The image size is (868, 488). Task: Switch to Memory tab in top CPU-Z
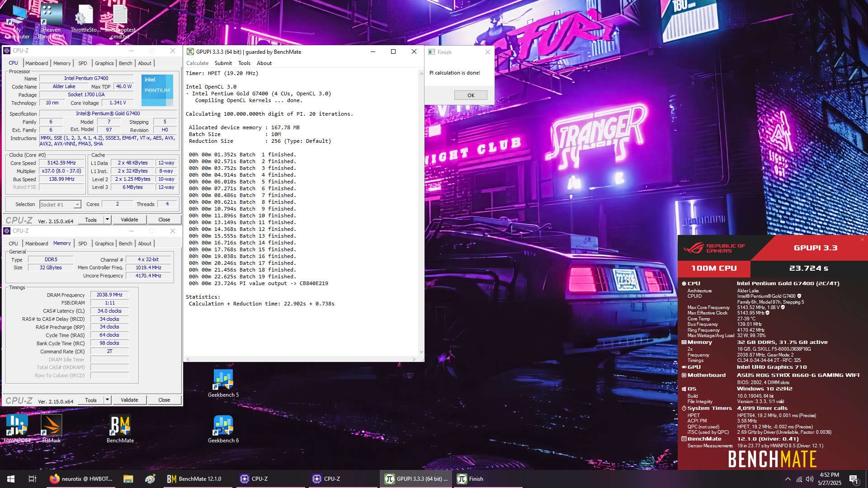[62, 63]
